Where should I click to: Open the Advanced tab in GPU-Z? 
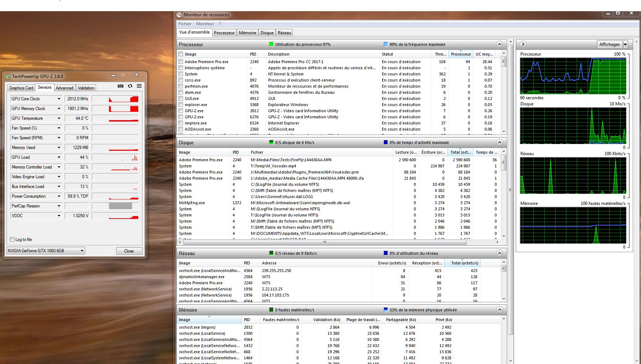65,88
